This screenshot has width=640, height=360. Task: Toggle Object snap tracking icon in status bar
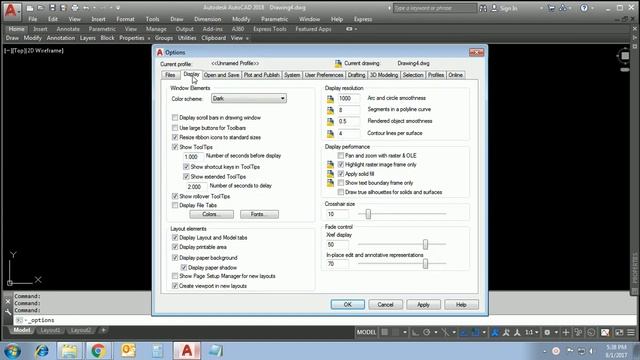464,332
